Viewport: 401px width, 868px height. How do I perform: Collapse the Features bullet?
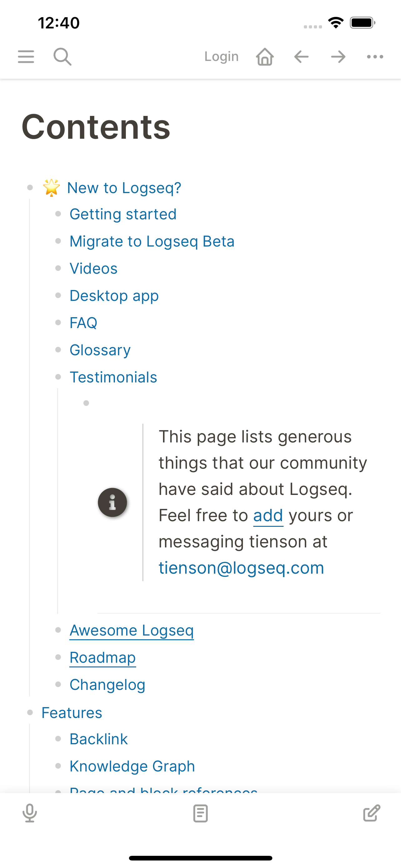coord(30,713)
